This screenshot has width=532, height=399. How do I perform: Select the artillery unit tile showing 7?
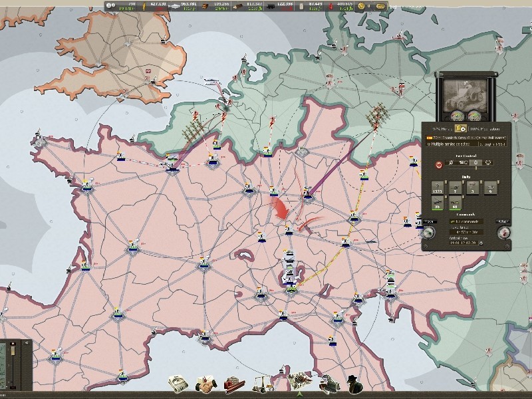click(455, 188)
